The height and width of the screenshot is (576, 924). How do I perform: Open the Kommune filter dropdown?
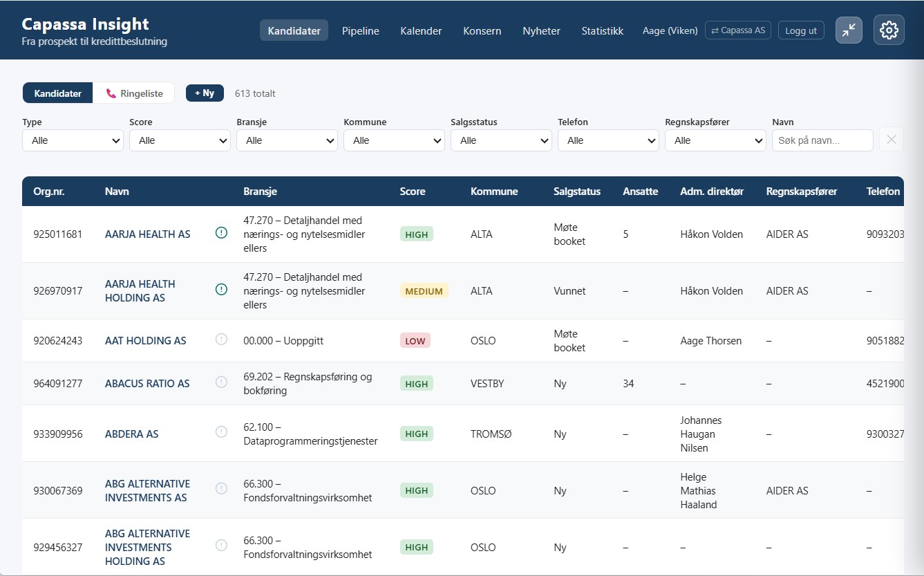(394, 140)
